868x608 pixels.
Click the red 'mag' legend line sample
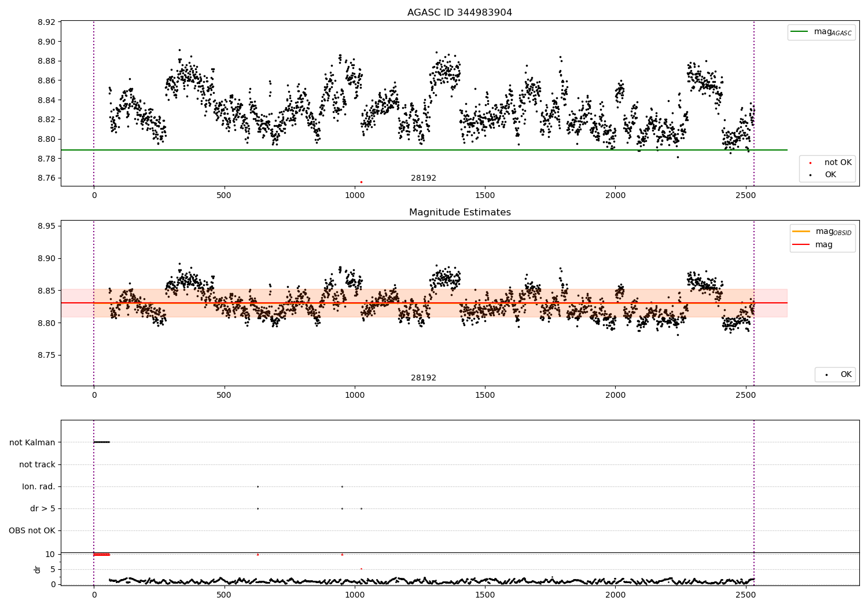tap(801, 245)
